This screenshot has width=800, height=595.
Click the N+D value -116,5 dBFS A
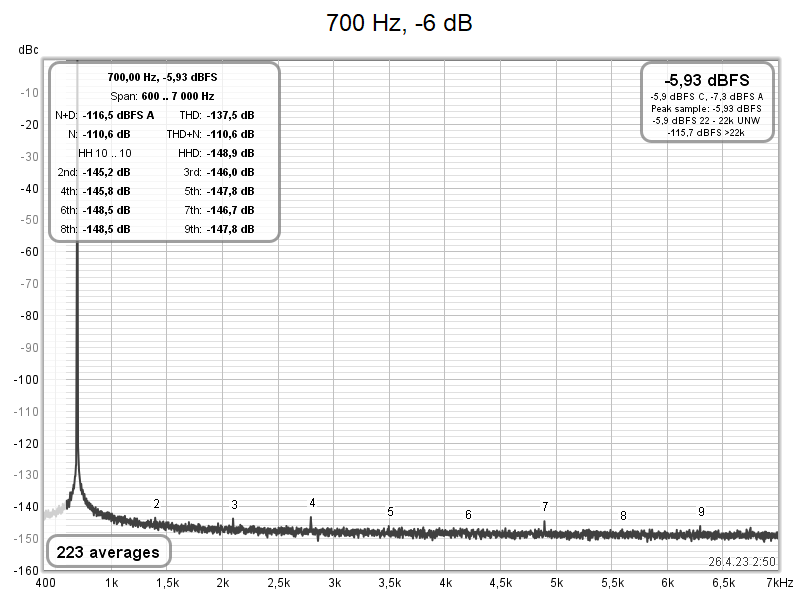click(x=118, y=115)
